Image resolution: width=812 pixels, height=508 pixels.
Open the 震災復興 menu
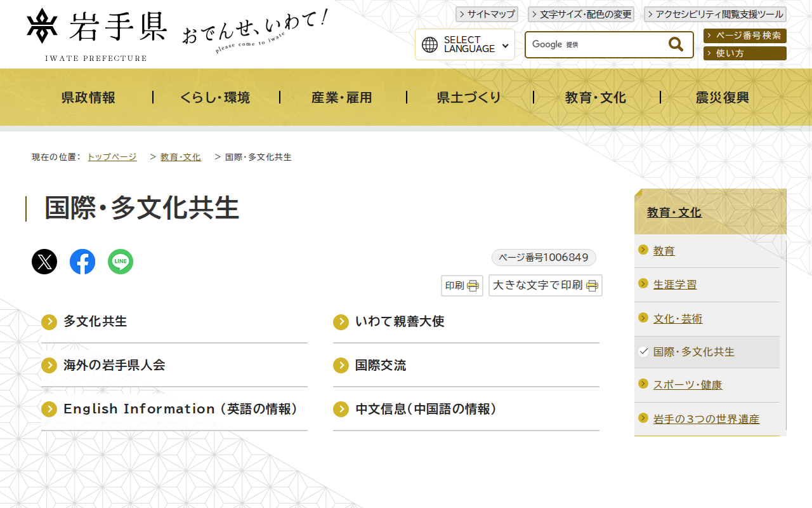(x=723, y=97)
